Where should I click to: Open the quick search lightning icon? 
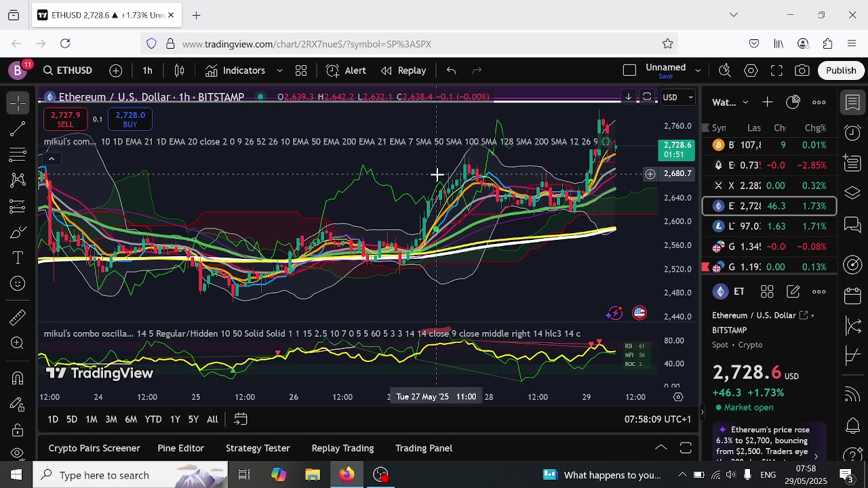point(725,70)
